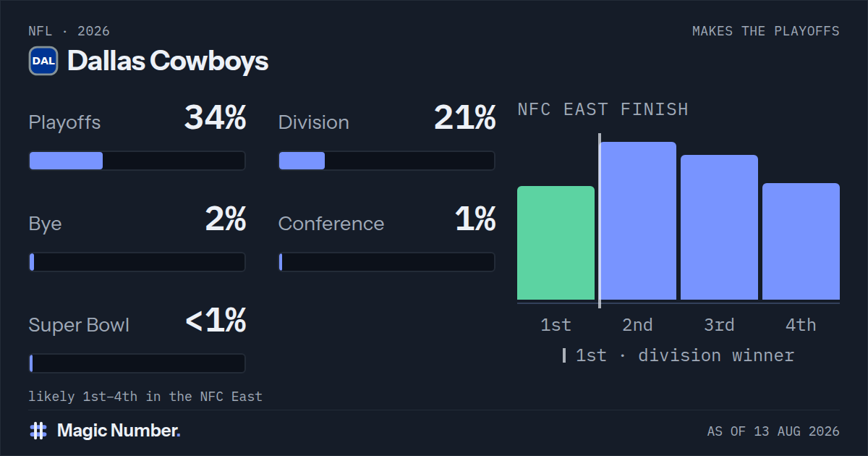868x456 pixels.
Task: Click the Division progress bar
Action: [386, 161]
